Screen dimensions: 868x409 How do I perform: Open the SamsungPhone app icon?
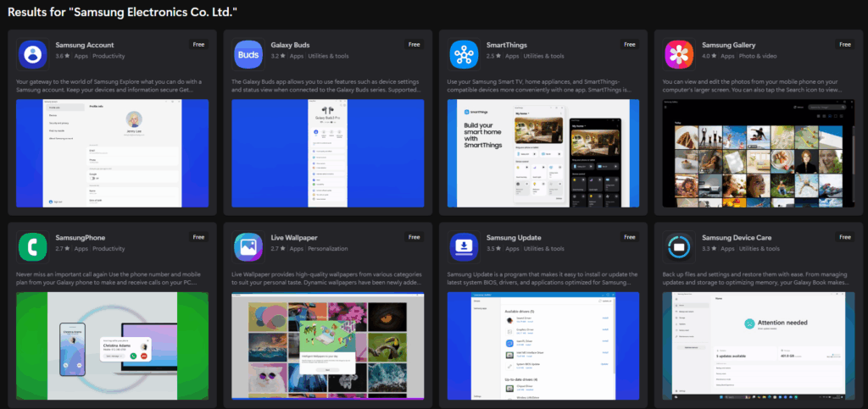click(33, 246)
